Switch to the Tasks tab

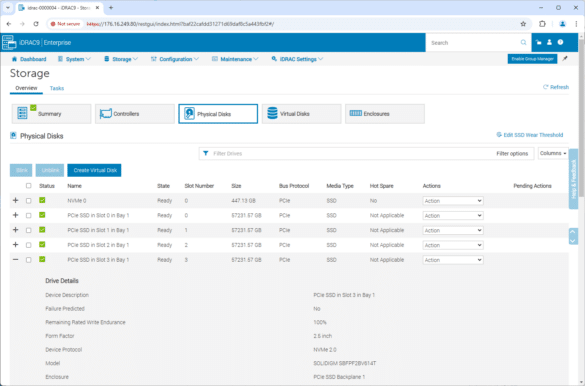(57, 88)
